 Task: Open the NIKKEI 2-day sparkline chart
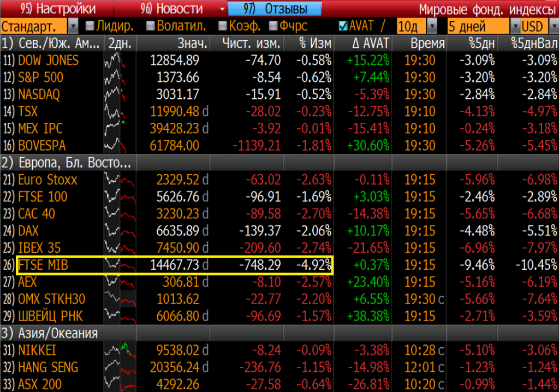(120, 351)
